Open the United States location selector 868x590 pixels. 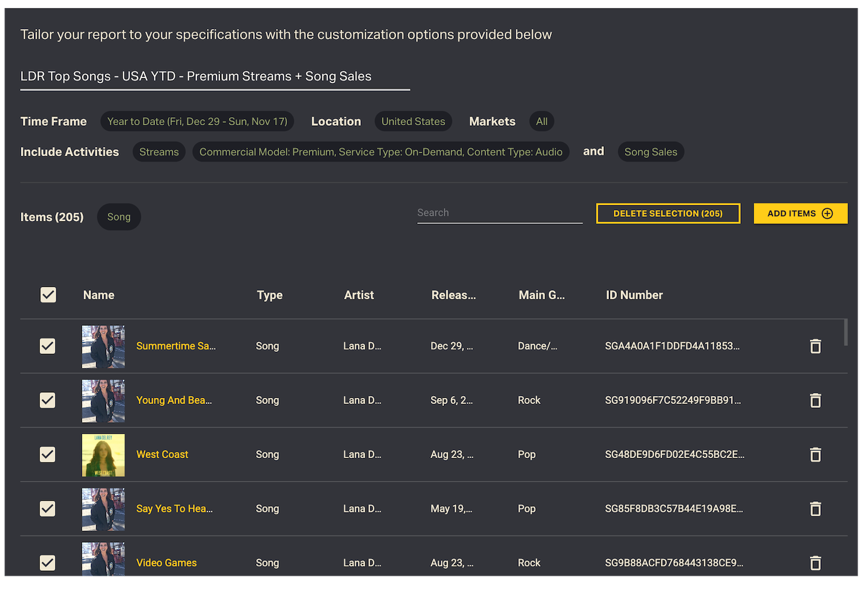pos(413,121)
